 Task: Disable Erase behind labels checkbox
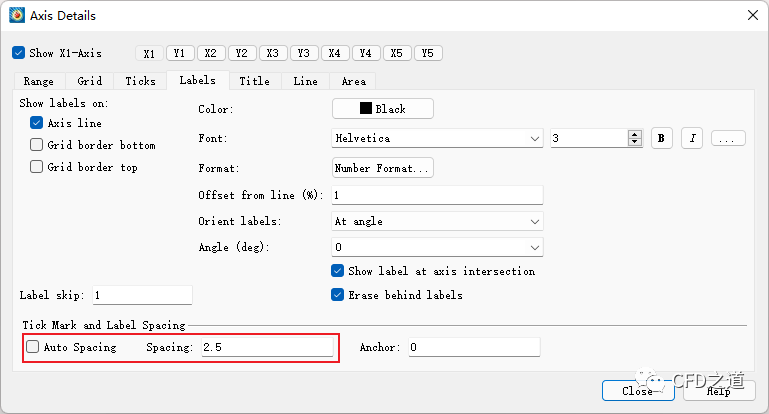[337, 295]
